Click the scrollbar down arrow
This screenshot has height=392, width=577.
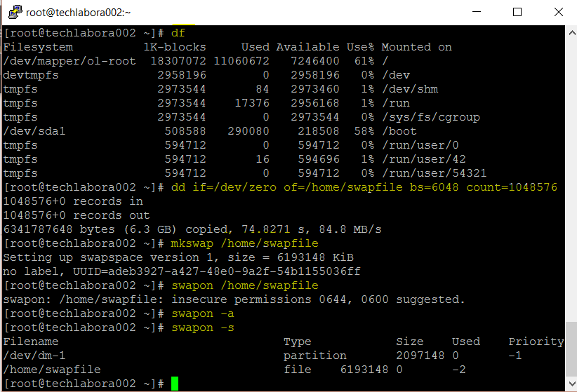pos(571,385)
